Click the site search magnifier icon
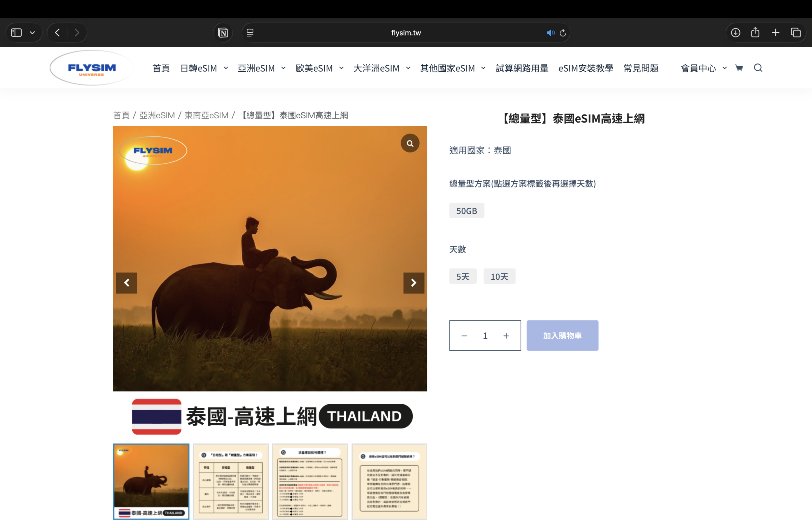 pyautogui.click(x=758, y=68)
